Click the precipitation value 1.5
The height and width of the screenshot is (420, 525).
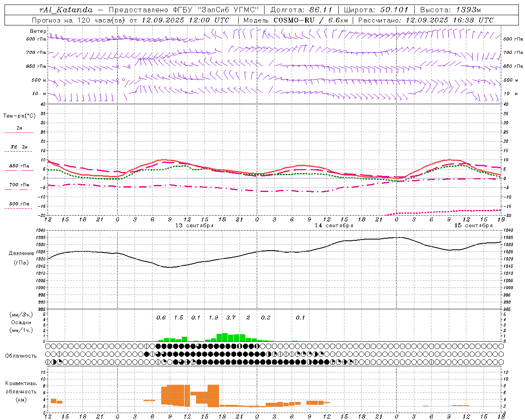(178, 317)
